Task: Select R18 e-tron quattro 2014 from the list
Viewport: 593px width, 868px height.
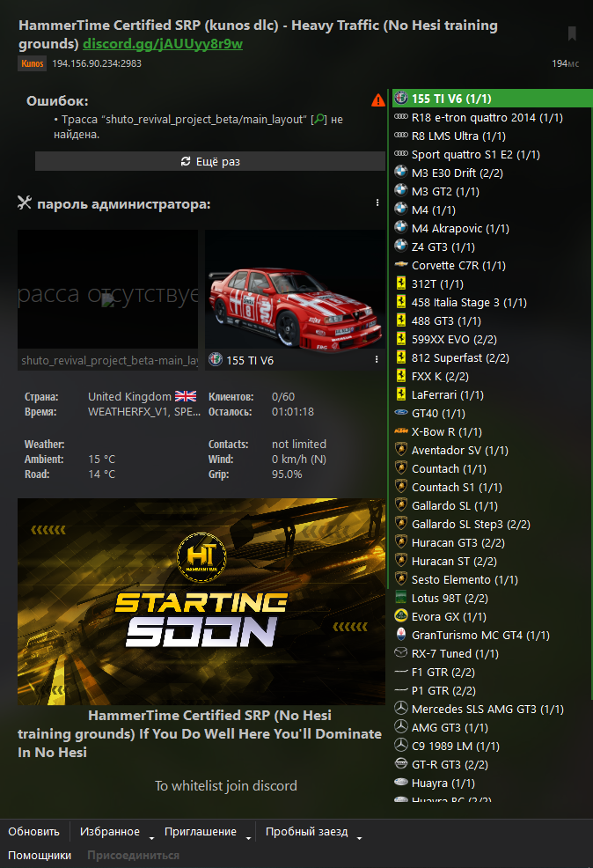Action: coord(493,117)
